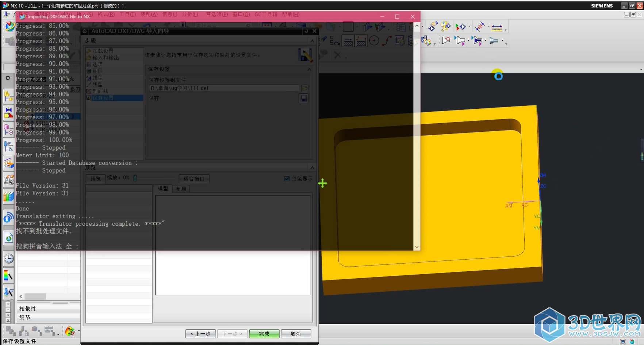Open the web browser globe page icon in the sidebar
The height and width of the screenshot is (345, 644).
8,239
